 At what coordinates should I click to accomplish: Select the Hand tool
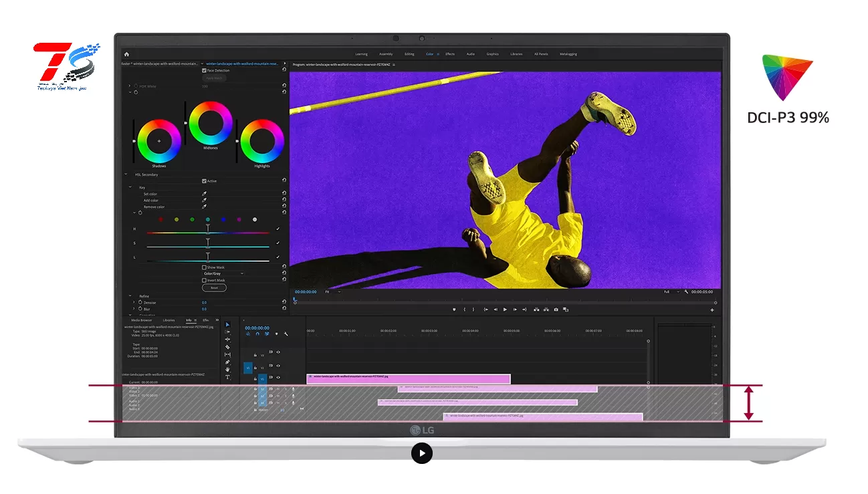point(227,370)
